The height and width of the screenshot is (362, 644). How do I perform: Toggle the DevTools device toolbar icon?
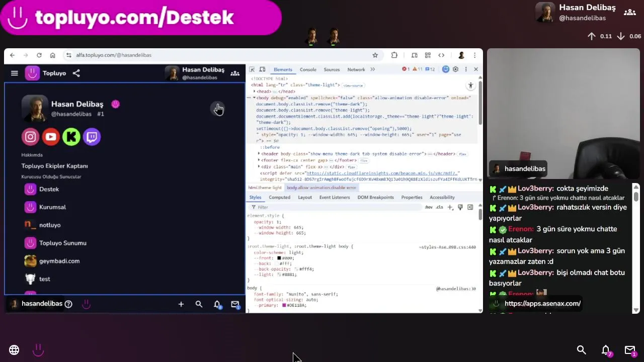coord(262,69)
